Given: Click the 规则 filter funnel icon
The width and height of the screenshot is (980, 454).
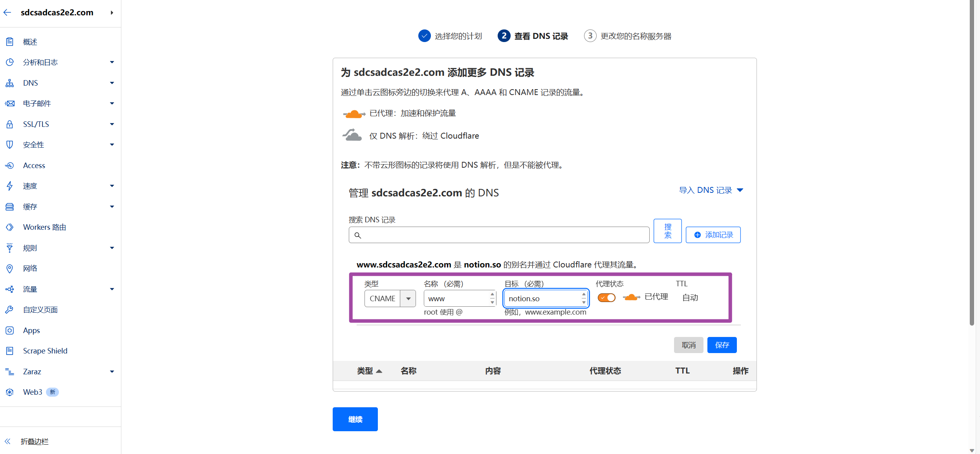Looking at the screenshot, I should point(10,248).
